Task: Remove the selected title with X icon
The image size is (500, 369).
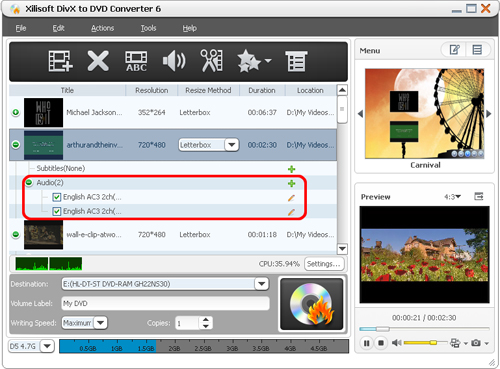Action: (98, 61)
